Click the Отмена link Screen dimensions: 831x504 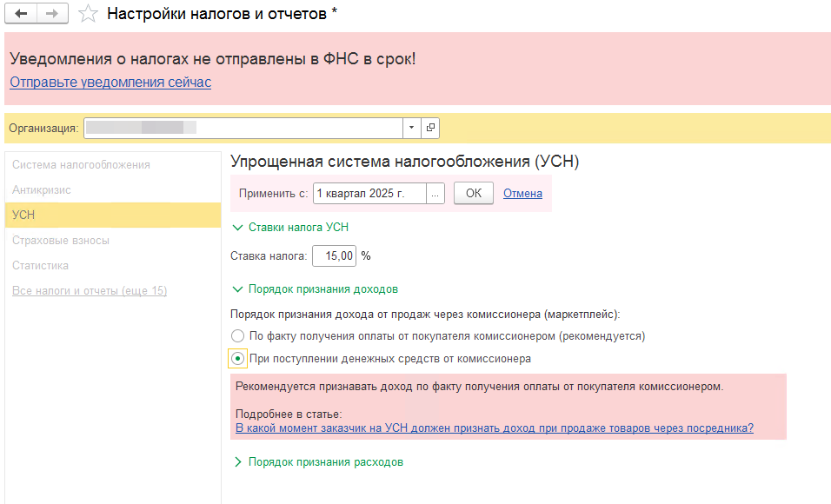pos(522,194)
